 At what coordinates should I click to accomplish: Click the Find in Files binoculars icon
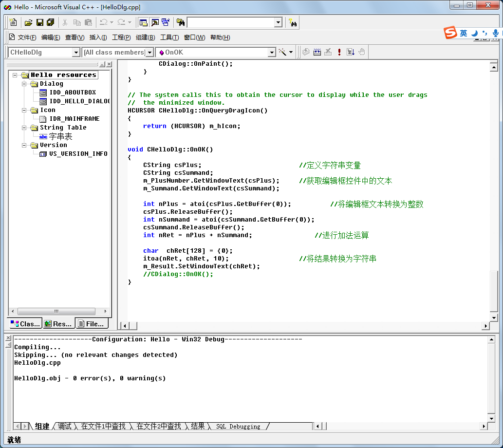(x=181, y=22)
